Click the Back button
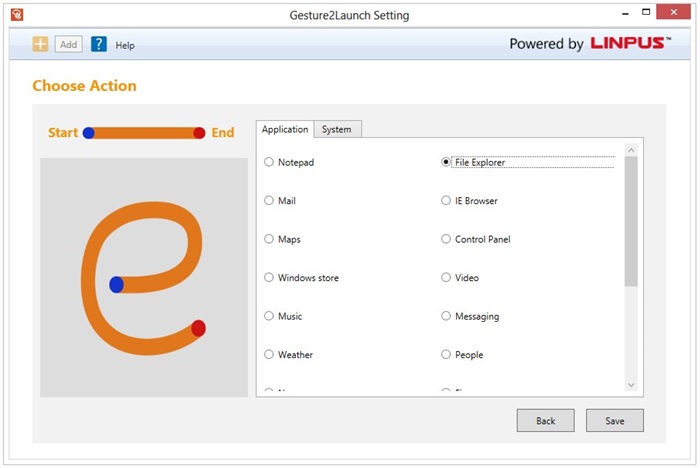700x468 pixels. point(546,420)
